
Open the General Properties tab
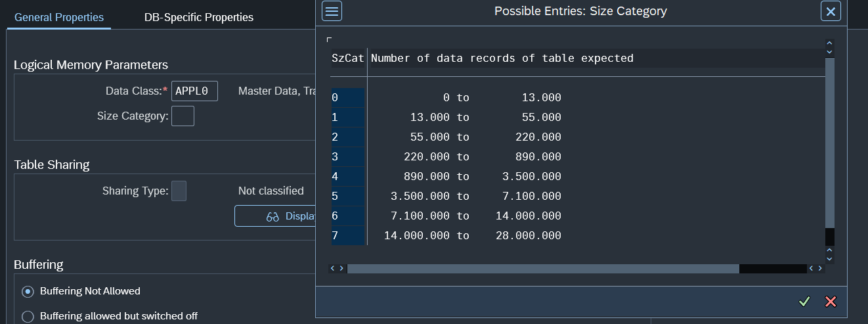(59, 17)
